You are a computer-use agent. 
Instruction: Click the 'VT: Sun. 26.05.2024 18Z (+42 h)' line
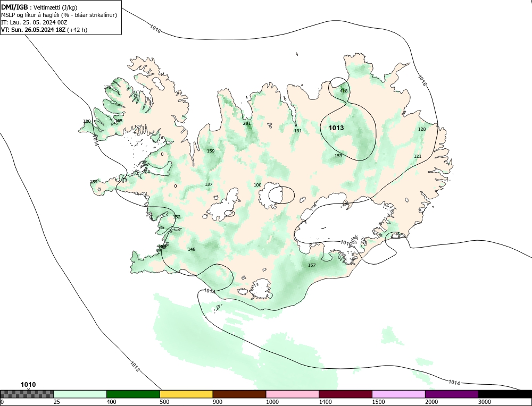pyautogui.click(x=44, y=30)
